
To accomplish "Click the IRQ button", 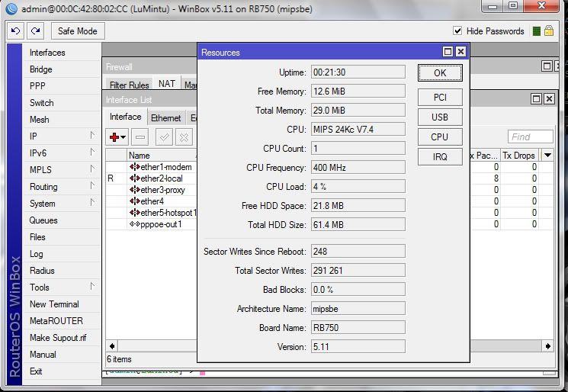I will click(440, 157).
